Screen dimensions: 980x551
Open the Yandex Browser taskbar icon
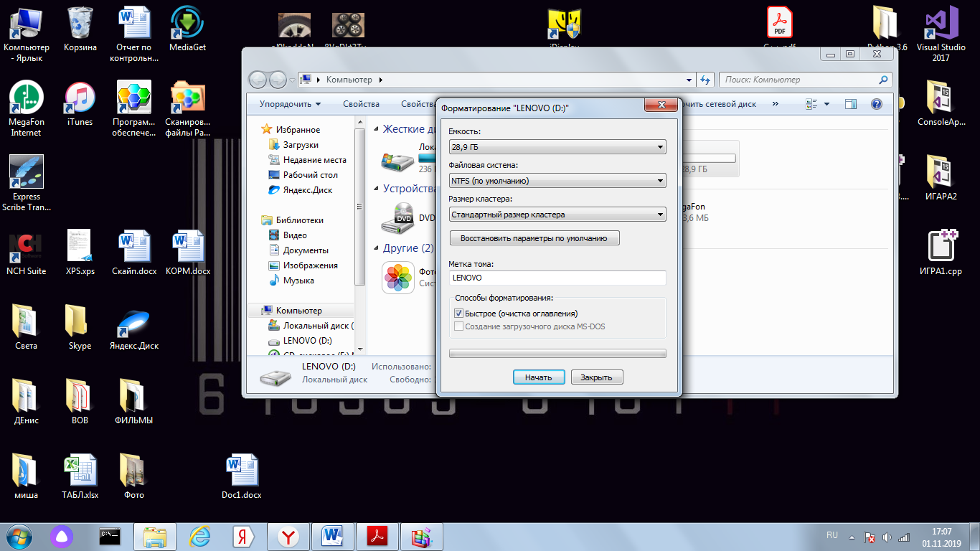[288, 537]
